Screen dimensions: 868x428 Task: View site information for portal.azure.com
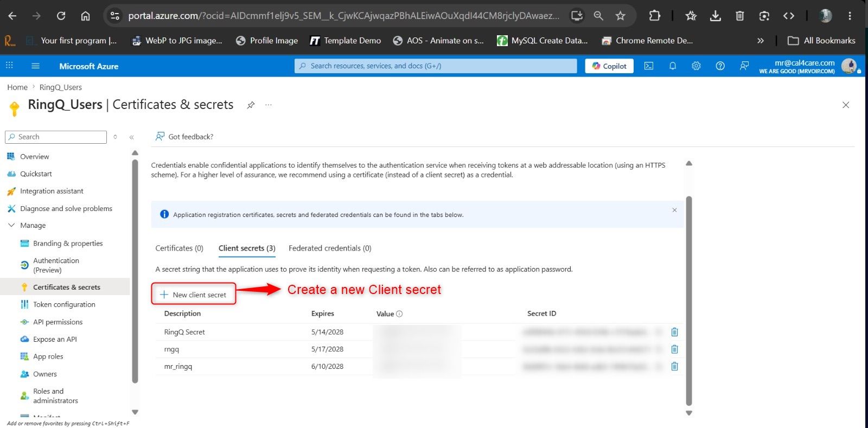click(x=114, y=16)
